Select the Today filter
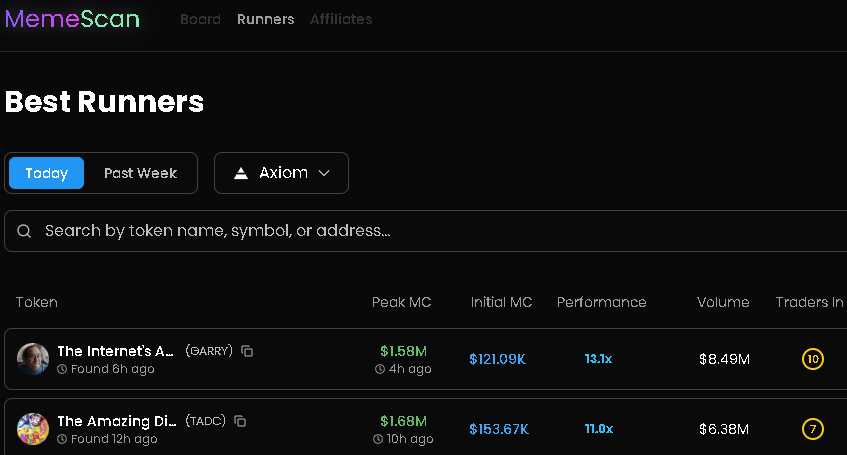The height and width of the screenshot is (455, 847). pos(46,173)
